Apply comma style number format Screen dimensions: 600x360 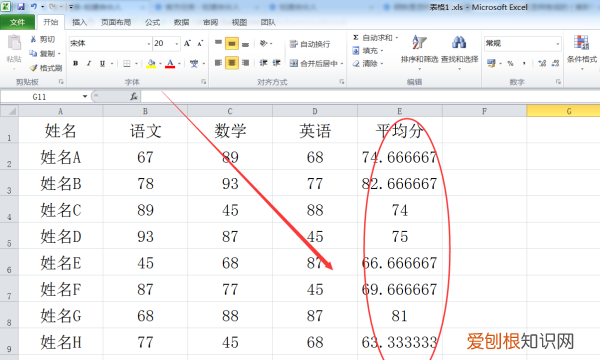[524, 63]
